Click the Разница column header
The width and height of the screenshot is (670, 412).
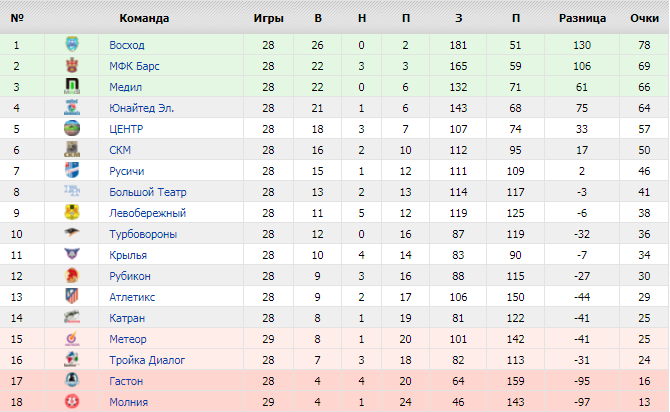(583, 19)
